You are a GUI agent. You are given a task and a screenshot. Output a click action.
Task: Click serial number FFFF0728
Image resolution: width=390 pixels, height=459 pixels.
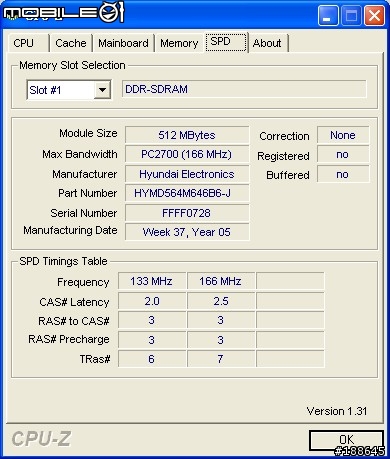pyautogui.click(x=187, y=213)
